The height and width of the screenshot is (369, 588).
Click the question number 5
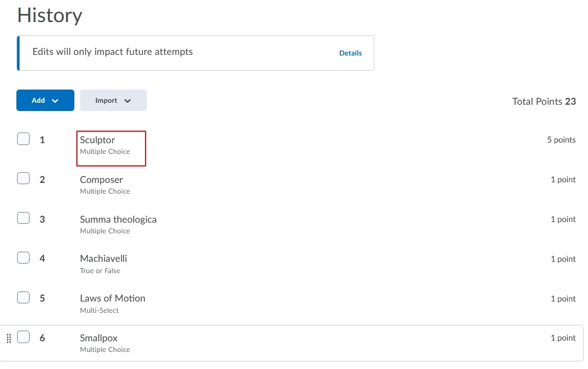[x=42, y=298]
